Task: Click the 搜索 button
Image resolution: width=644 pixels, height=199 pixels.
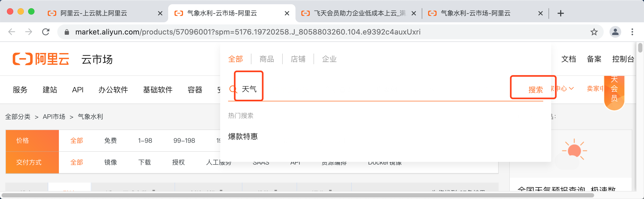Action: point(536,90)
